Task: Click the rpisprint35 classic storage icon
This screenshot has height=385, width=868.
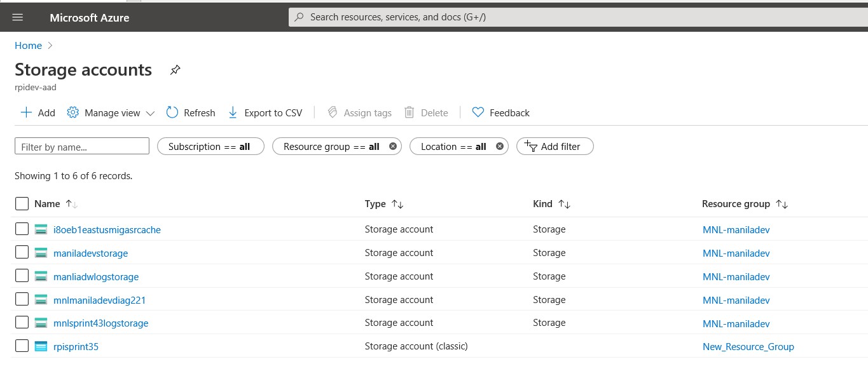Action: [41, 347]
